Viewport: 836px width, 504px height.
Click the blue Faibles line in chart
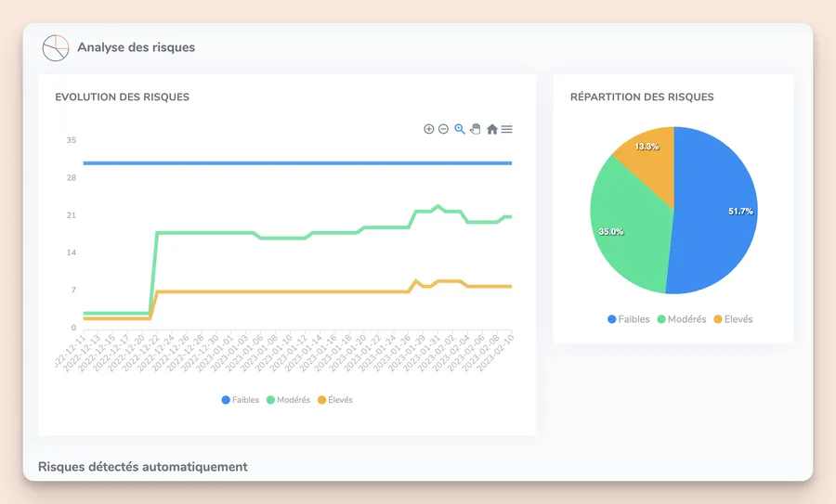[x=297, y=163]
